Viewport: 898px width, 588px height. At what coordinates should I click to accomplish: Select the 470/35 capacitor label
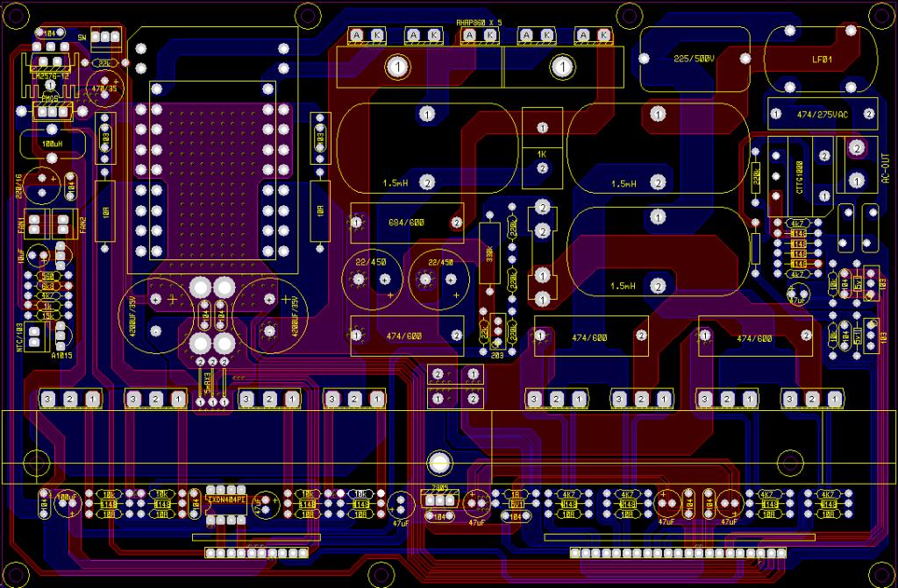point(105,89)
